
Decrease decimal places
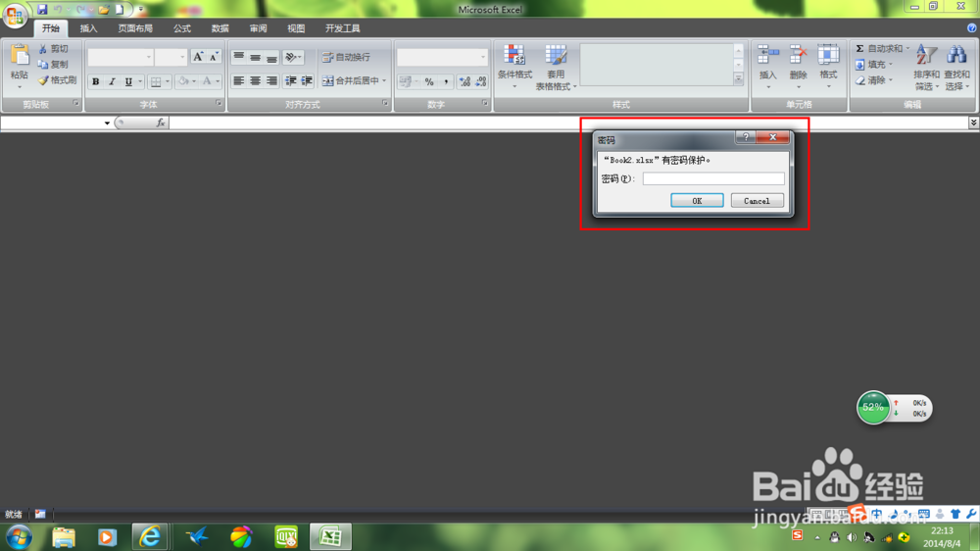481,81
